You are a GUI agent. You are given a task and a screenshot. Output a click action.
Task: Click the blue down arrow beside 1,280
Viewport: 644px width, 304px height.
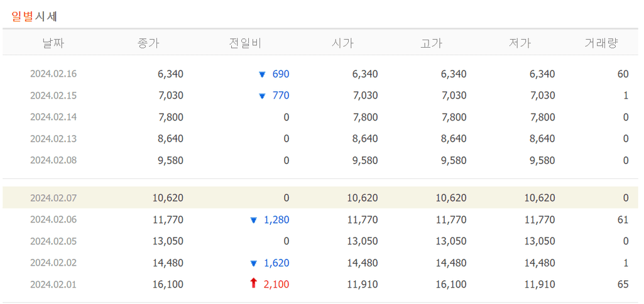253,220
